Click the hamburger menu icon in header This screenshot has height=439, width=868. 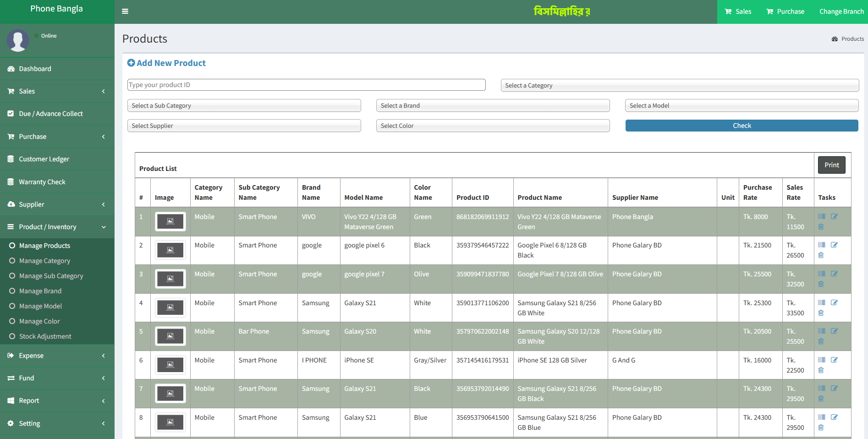tap(125, 11)
